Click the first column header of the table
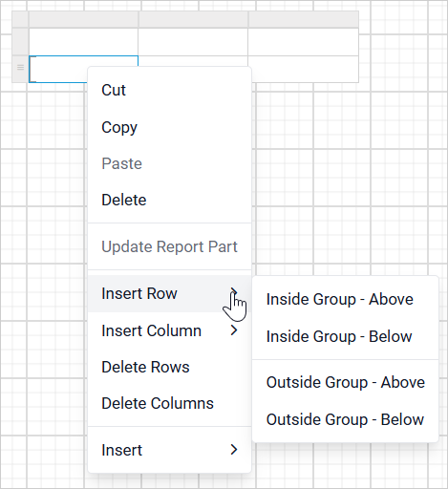This screenshot has height=489, width=448. coord(83,19)
